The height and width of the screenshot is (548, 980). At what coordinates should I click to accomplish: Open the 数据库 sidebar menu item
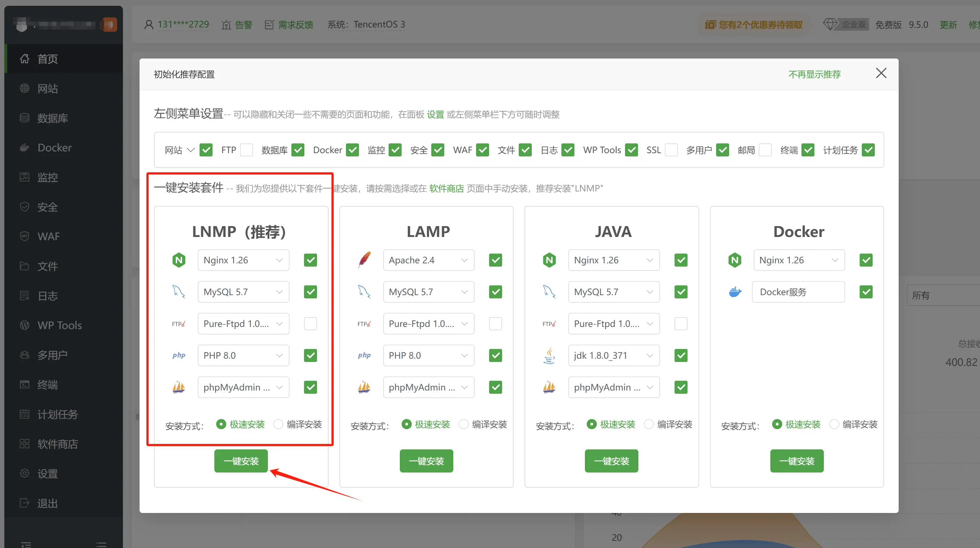click(64, 118)
